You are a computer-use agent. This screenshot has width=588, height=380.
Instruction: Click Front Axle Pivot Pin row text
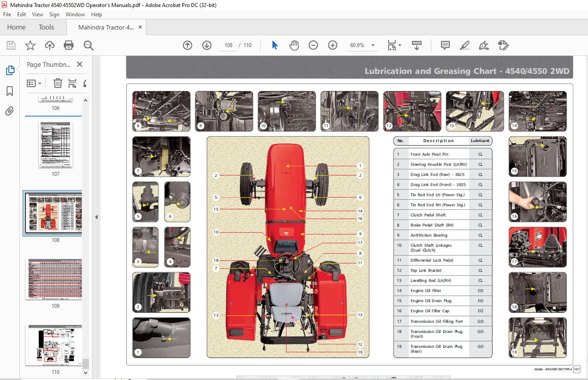(430, 154)
